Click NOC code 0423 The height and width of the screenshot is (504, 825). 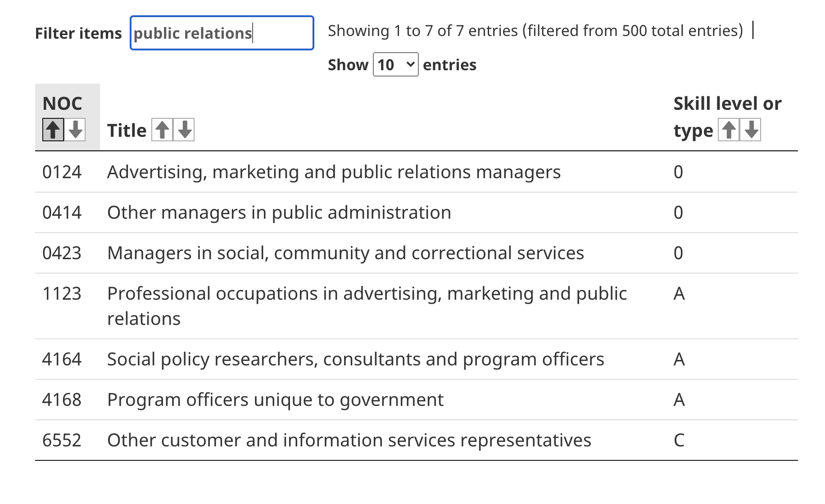pos(62,253)
